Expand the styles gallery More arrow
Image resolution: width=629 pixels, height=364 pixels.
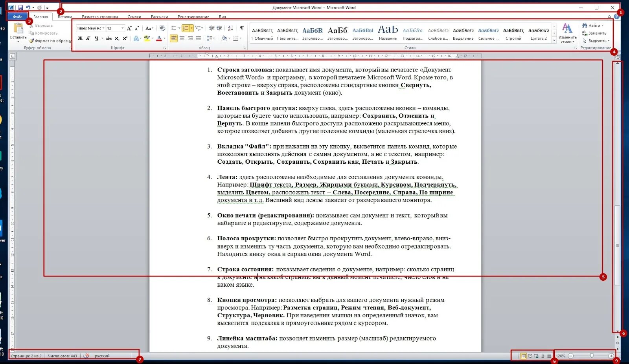tap(554, 40)
